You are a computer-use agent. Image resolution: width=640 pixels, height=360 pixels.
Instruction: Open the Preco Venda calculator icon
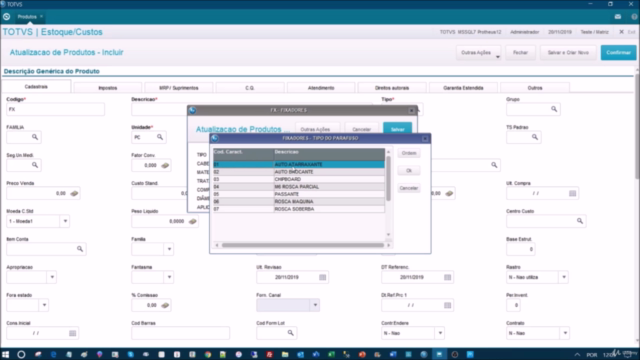click(74, 193)
